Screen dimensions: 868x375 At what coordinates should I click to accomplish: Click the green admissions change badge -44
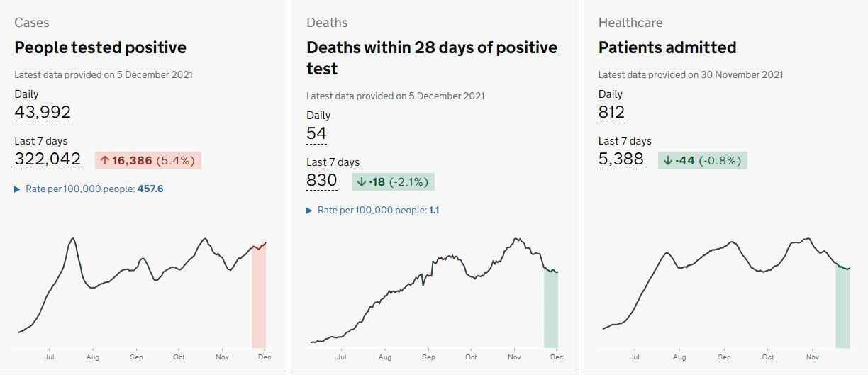pyautogui.click(x=703, y=160)
